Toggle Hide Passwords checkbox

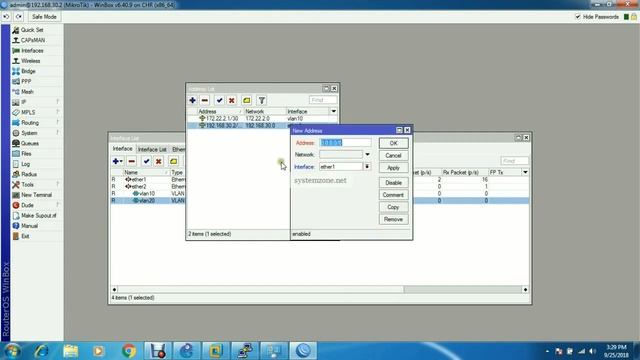[x=578, y=17]
